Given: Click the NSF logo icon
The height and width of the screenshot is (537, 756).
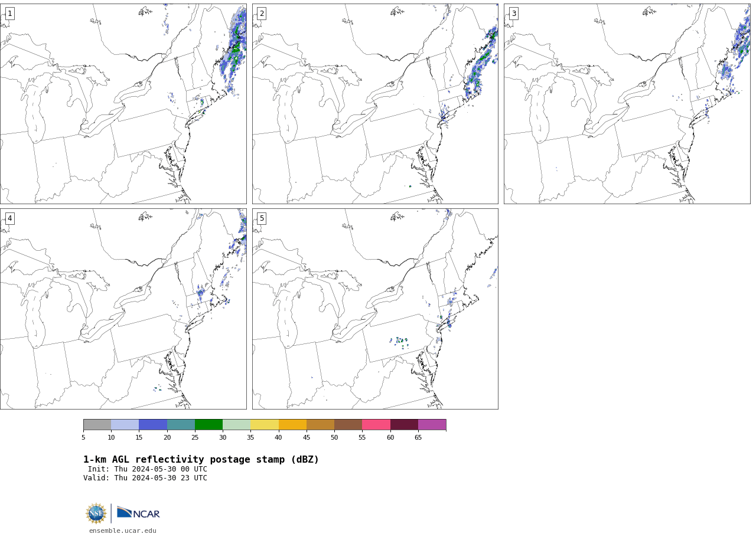Looking at the screenshot, I should click(96, 513).
